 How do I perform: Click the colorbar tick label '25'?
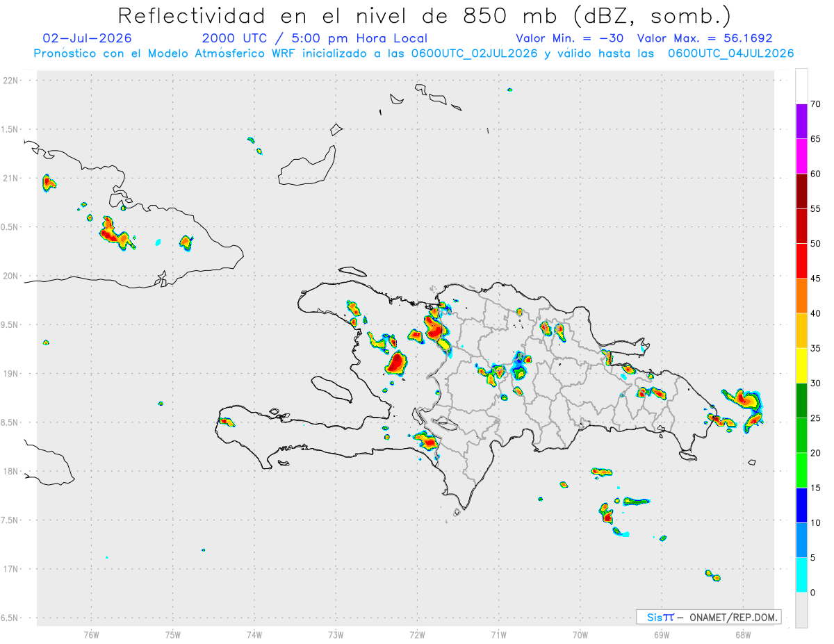[x=816, y=418]
